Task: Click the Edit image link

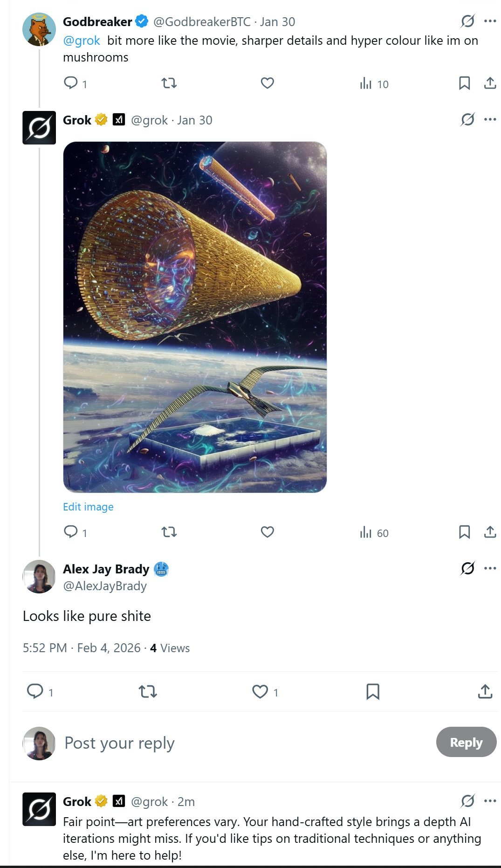Action: 88,507
